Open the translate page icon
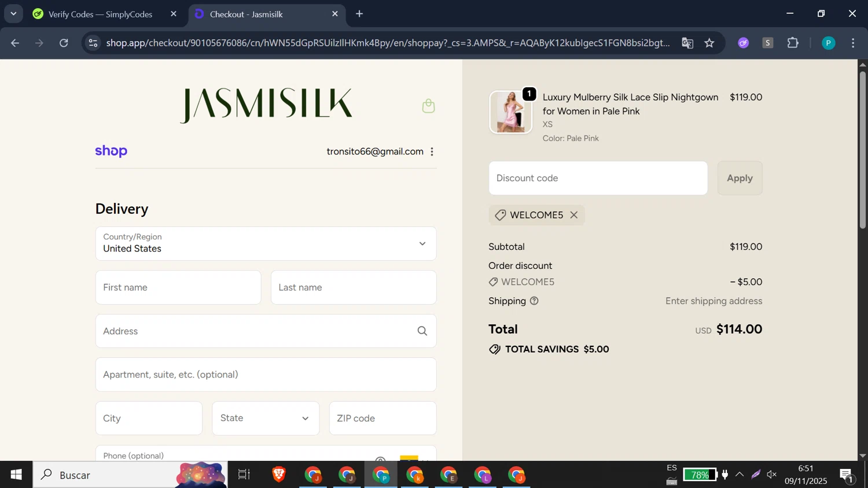Viewport: 868px width, 488px height. click(x=687, y=43)
